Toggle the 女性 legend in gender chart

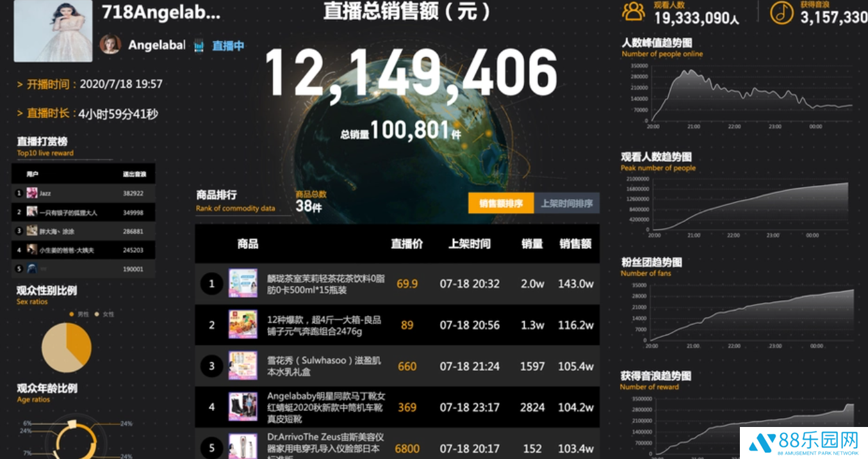pos(104,314)
